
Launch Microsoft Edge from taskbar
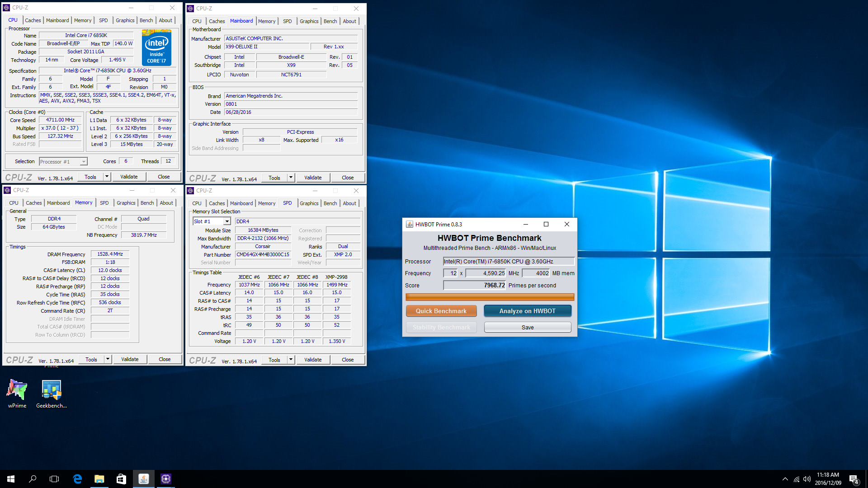point(77,479)
